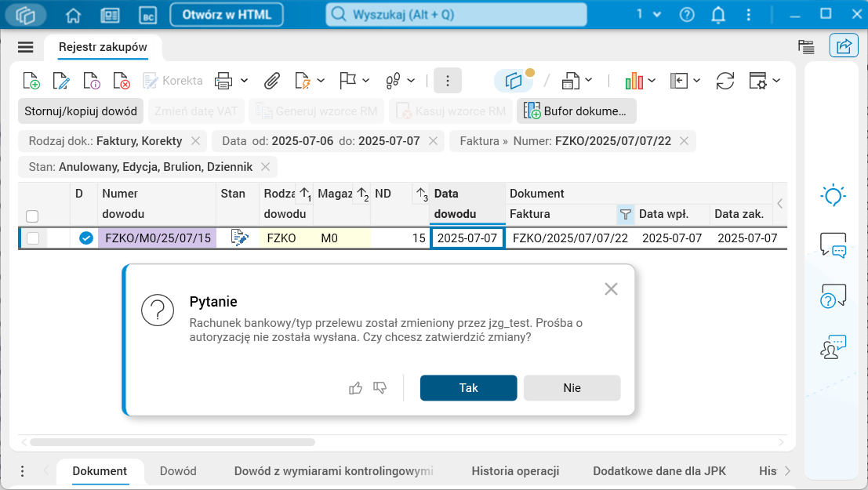Expand the document lightning dropdown arrow
The width and height of the screenshot is (868, 490).
coord(321,81)
